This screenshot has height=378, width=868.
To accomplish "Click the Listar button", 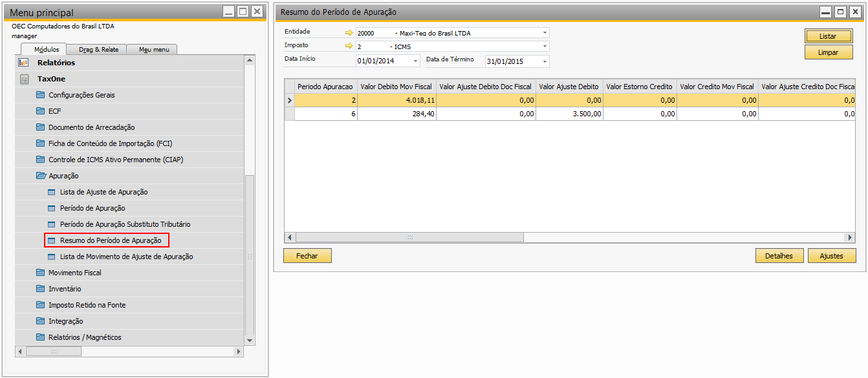I will 829,36.
